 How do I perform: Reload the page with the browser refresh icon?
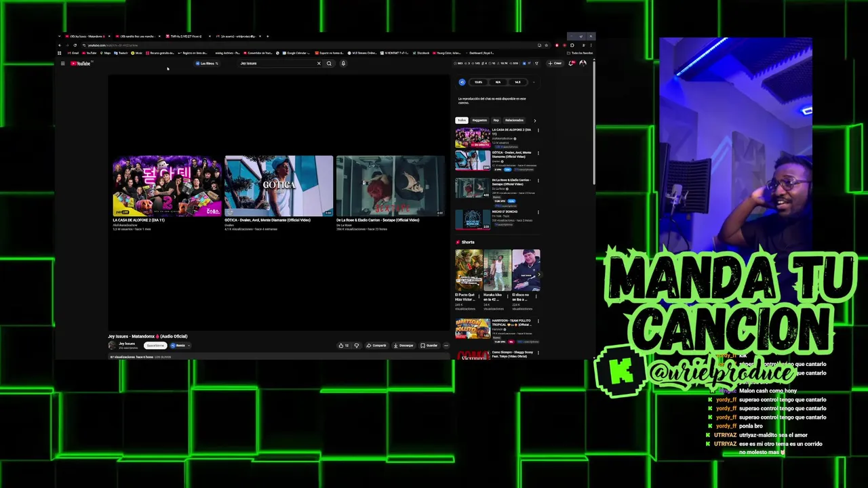(x=75, y=45)
